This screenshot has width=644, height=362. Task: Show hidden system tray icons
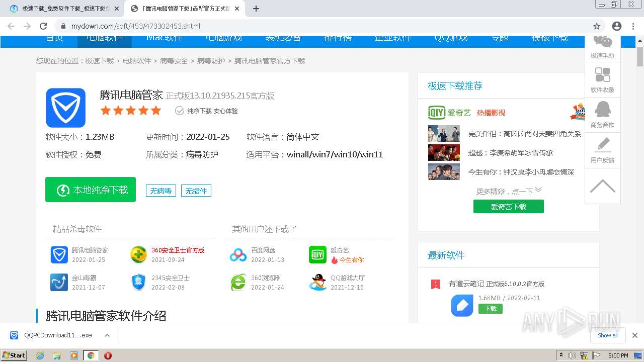pos(561,355)
